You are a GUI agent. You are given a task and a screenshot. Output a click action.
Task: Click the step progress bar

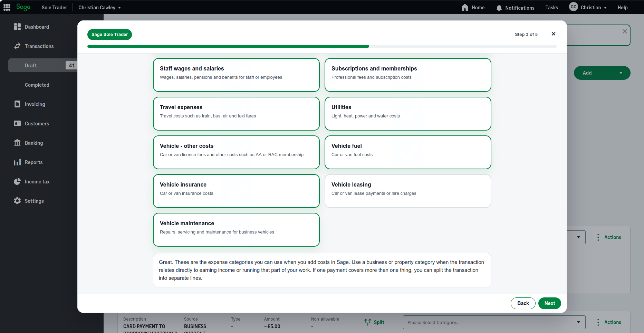point(322,46)
